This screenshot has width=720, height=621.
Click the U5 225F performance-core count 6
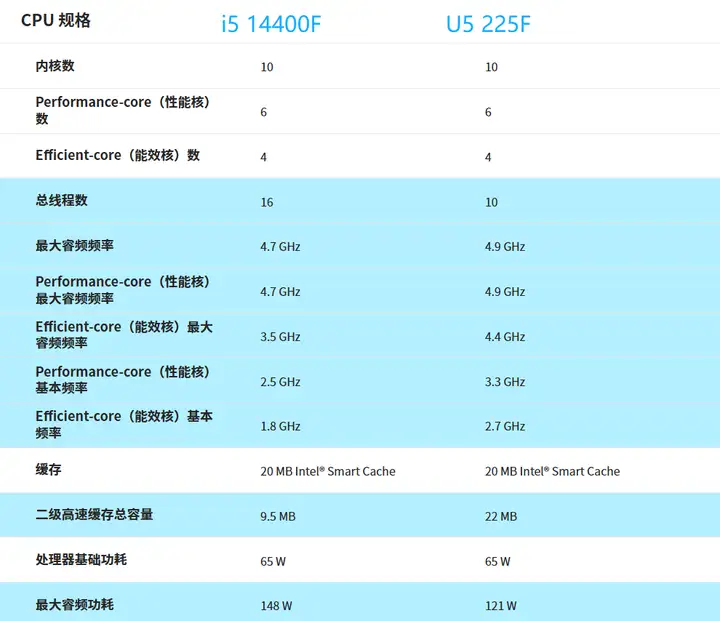(x=488, y=112)
